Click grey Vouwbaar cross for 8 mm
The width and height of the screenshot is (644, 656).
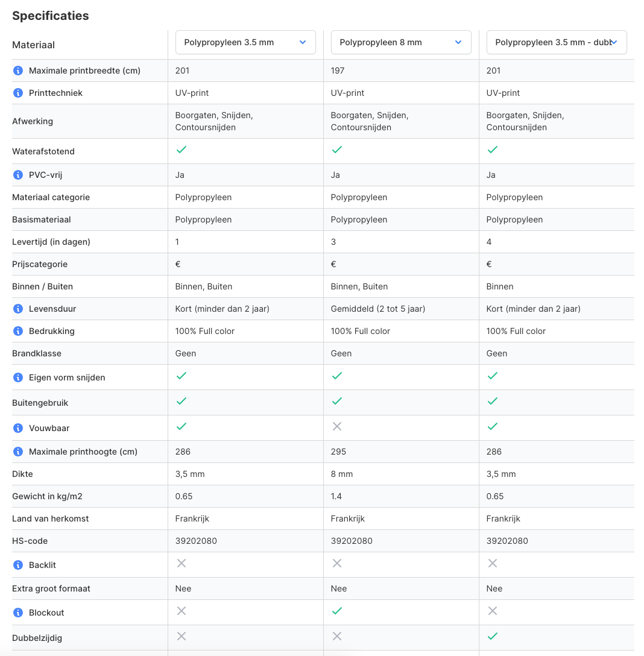[337, 426]
